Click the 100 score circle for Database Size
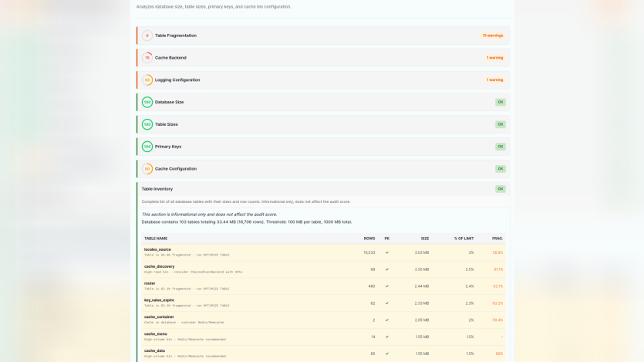644x362 pixels. tap(147, 103)
